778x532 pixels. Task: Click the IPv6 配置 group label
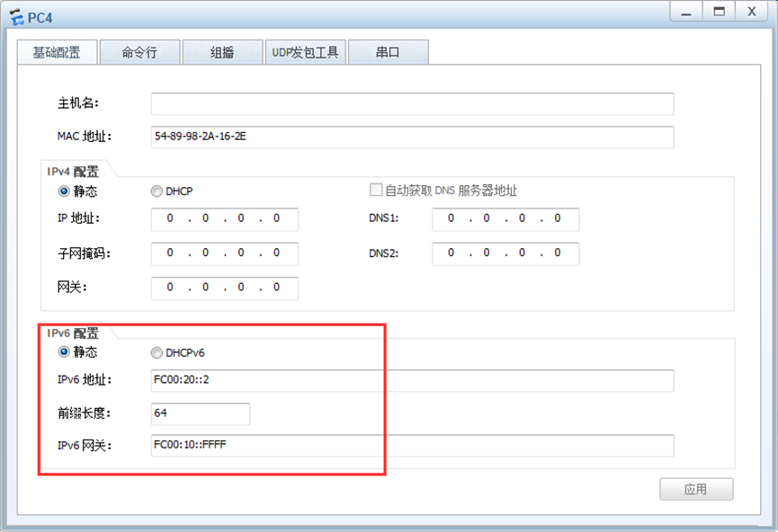(x=73, y=333)
